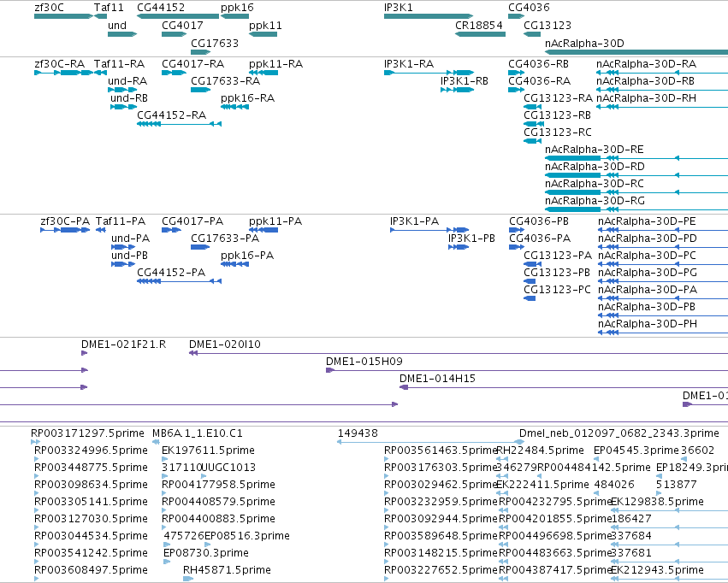
Task: Click the Taf11 gene feature
Action: (x=101, y=16)
